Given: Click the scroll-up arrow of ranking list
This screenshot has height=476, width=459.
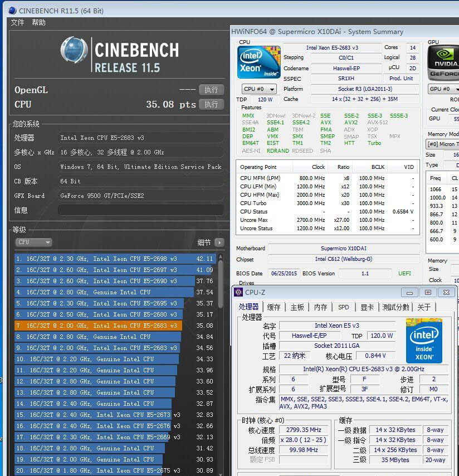Looking at the screenshot, I should 221,257.
